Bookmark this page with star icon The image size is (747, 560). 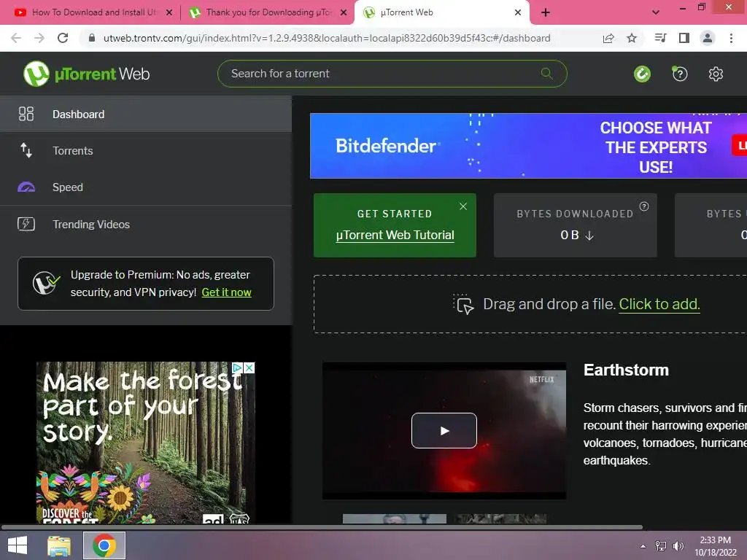pos(632,38)
